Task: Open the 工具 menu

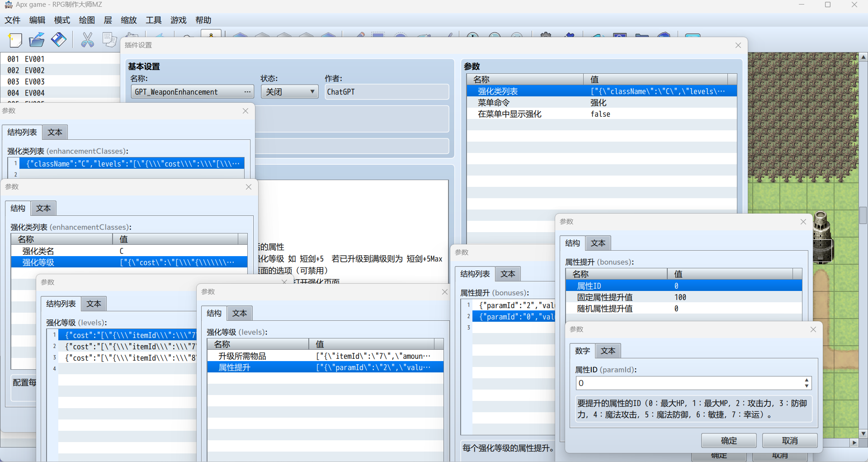Action: (x=154, y=20)
